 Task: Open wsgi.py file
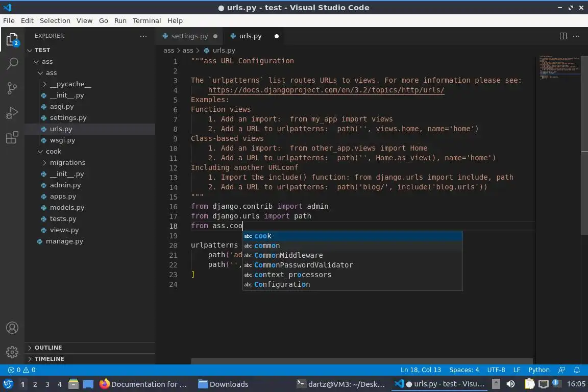click(90, 140)
